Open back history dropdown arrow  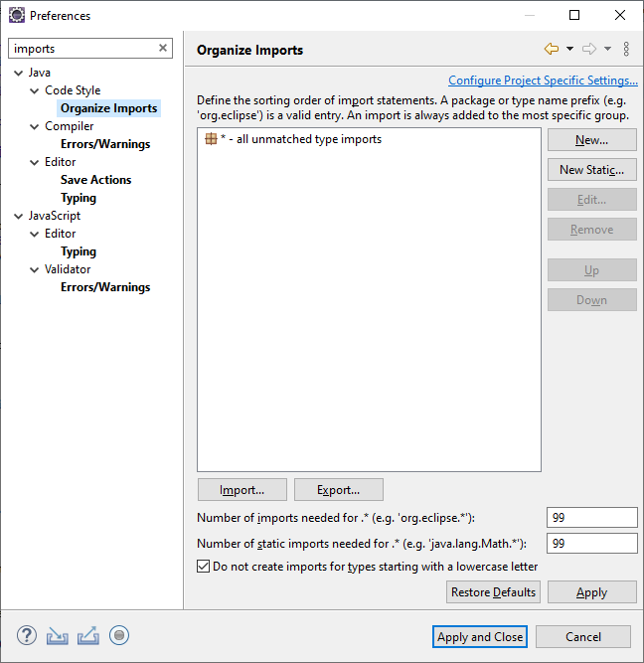(569, 49)
